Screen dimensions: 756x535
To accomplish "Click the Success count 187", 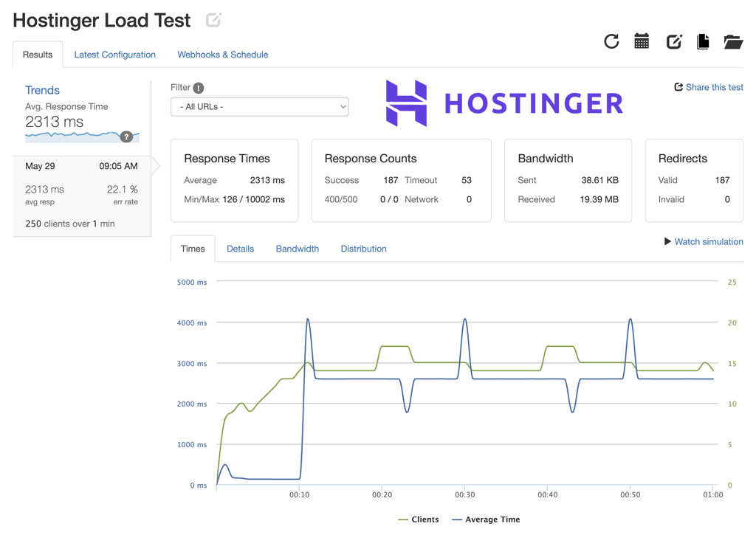I will [x=391, y=180].
